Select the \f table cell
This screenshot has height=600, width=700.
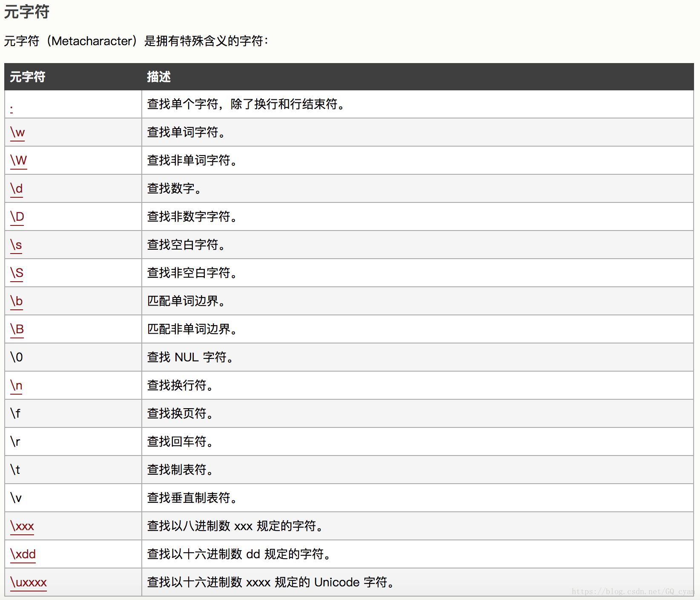[73, 413]
